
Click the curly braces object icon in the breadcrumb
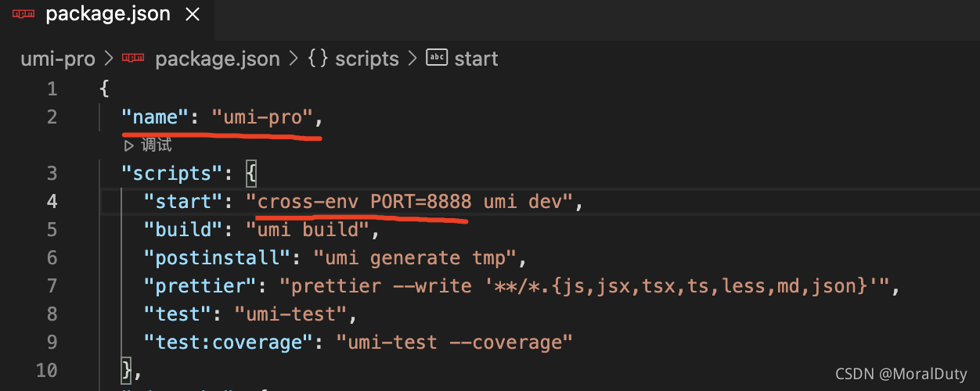click(x=317, y=59)
